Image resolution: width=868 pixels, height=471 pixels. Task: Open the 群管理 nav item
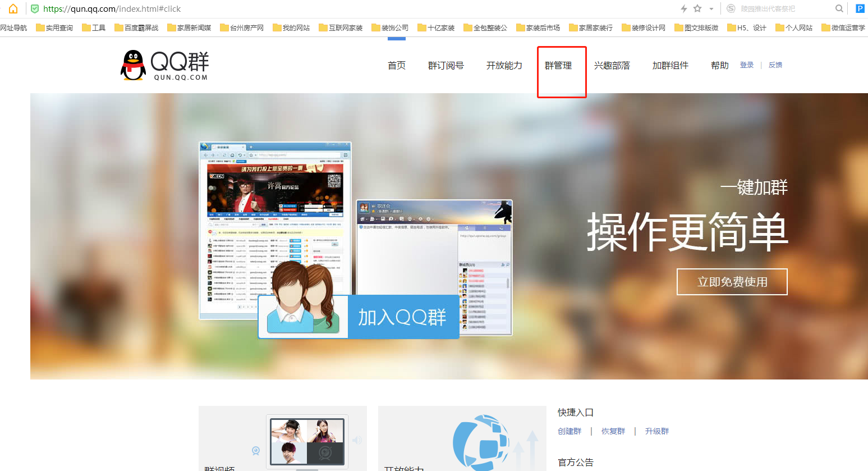pos(558,66)
